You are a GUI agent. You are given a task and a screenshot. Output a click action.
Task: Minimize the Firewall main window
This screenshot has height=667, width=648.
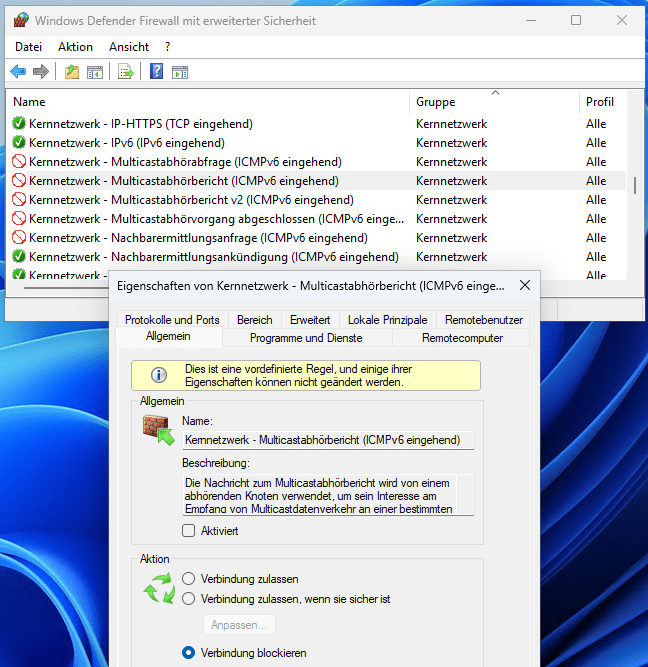click(531, 20)
